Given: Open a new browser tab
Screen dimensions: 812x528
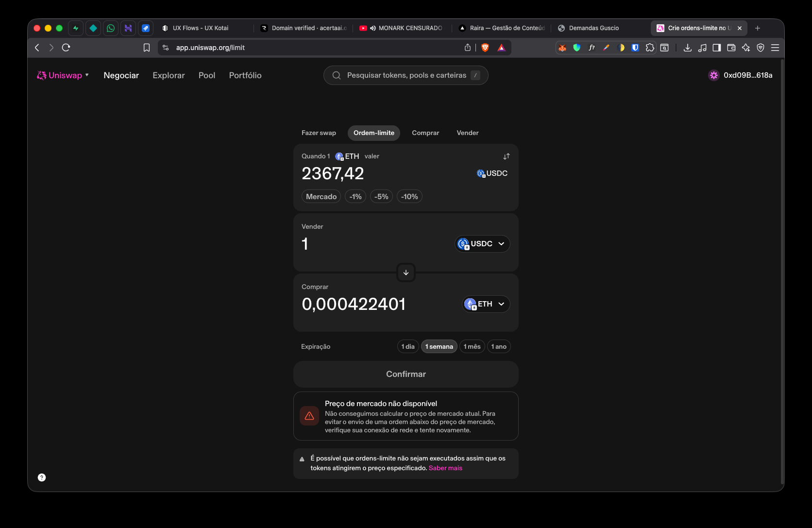Looking at the screenshot, I should [x=758, y=28].
